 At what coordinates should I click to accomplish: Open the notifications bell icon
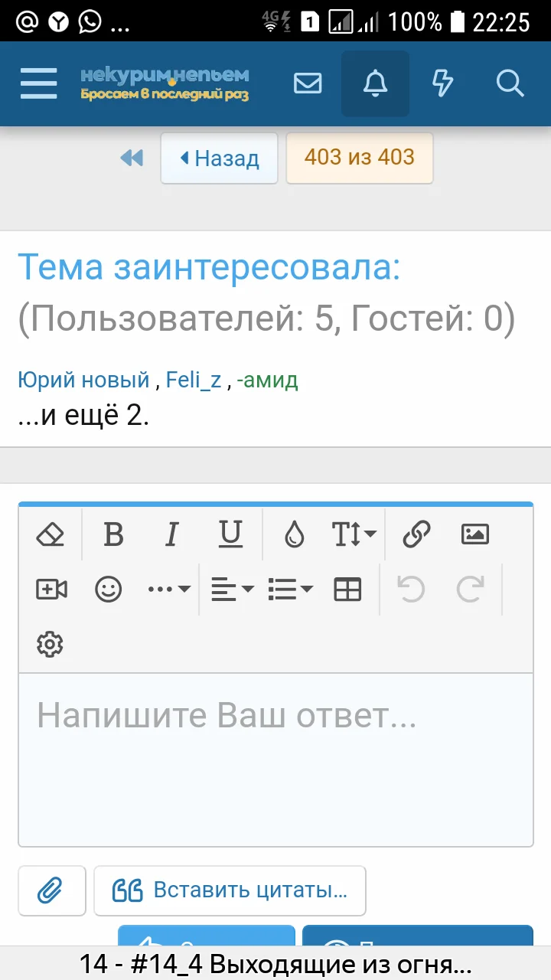tap(375, 83)
